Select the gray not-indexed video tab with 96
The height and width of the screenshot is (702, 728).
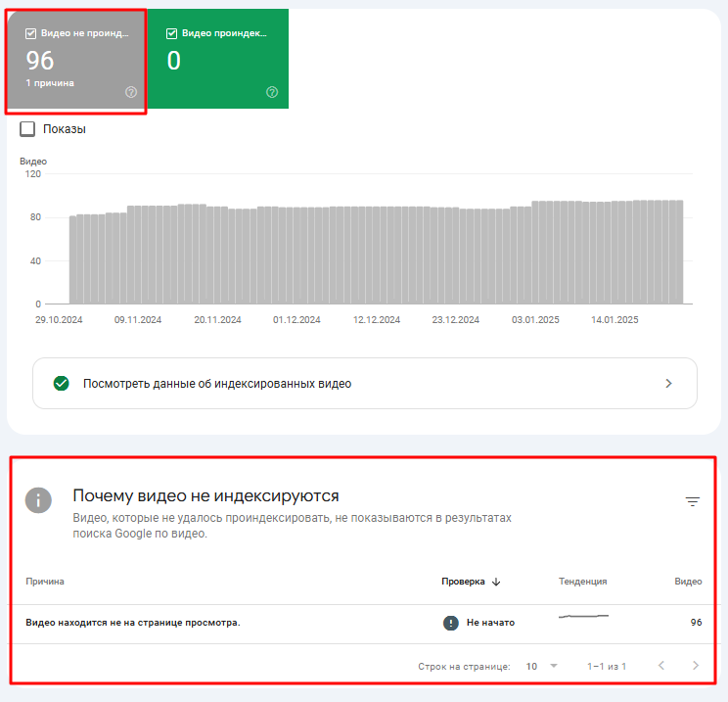pos(76,61)
